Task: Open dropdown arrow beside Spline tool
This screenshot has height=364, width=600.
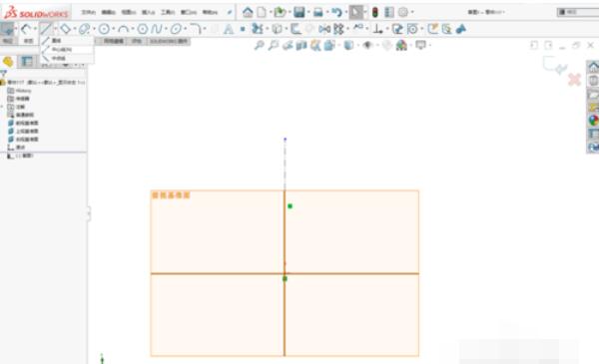Action: tap(166, 29)
